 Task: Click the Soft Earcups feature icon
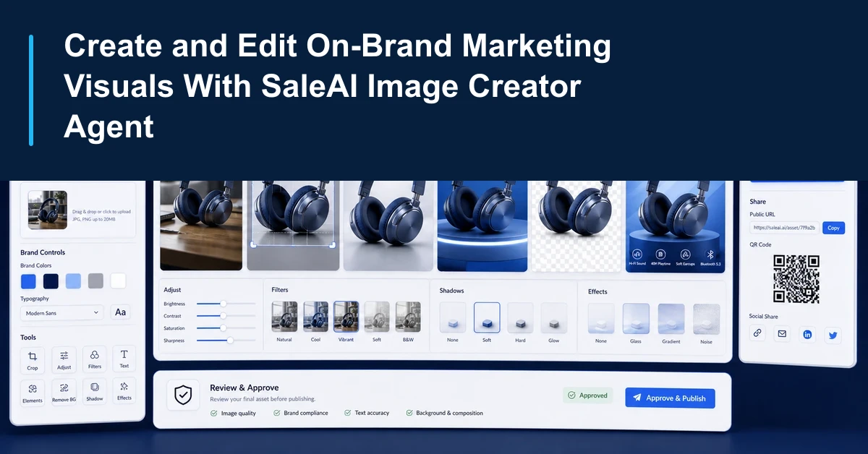685,254
